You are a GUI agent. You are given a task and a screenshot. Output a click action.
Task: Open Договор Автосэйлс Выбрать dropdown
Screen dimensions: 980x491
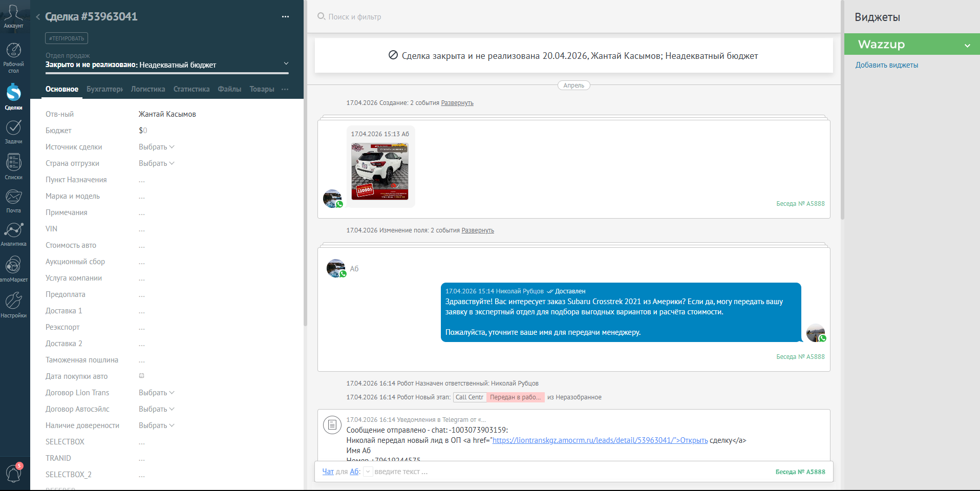tap(156, 409)
